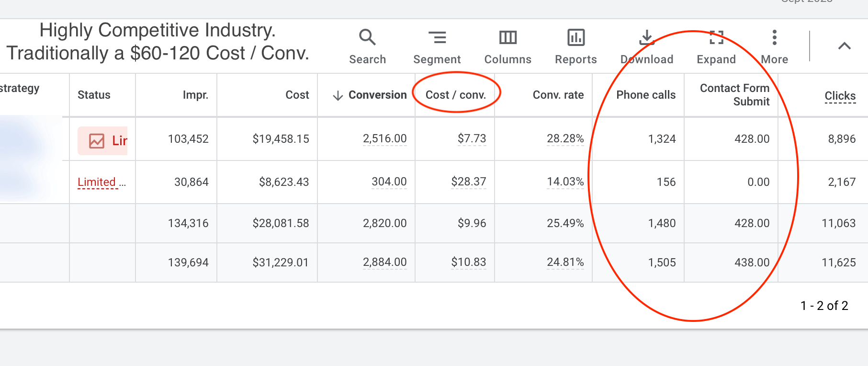Collapse the table toolbar with chevron
The height and width of the screenshot is (366, 868).
coord(845,46)
